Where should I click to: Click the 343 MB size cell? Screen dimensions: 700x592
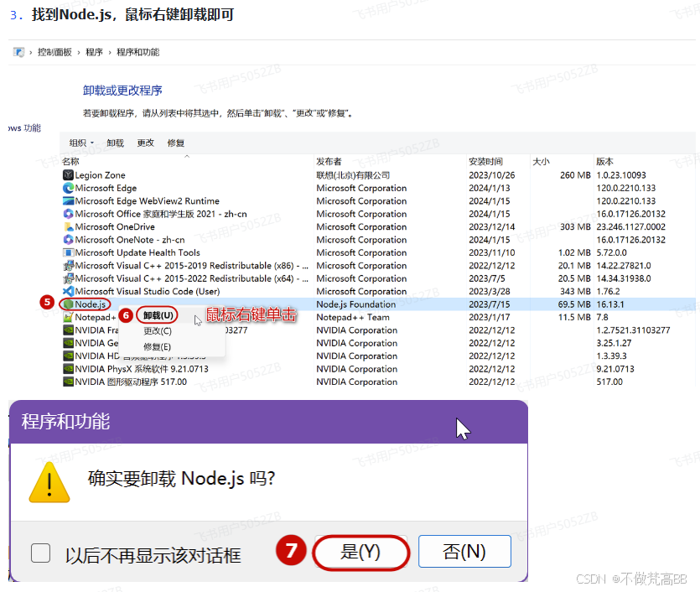(x=575, y=292)
